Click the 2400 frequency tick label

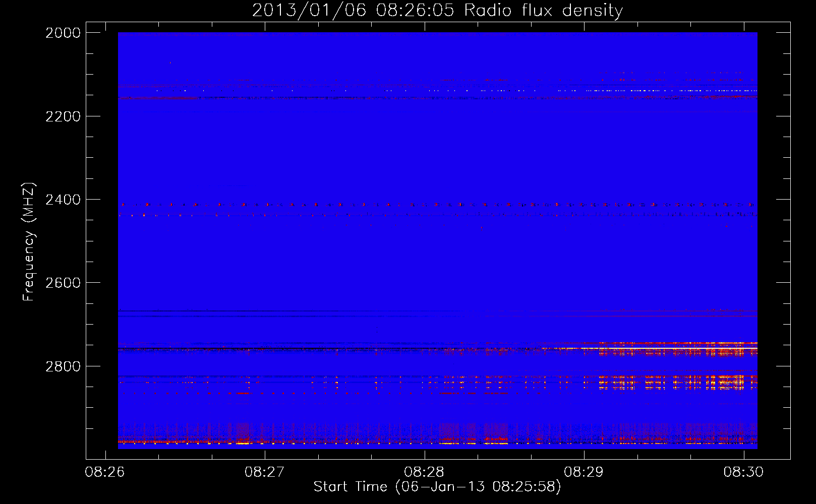(63, 200)
